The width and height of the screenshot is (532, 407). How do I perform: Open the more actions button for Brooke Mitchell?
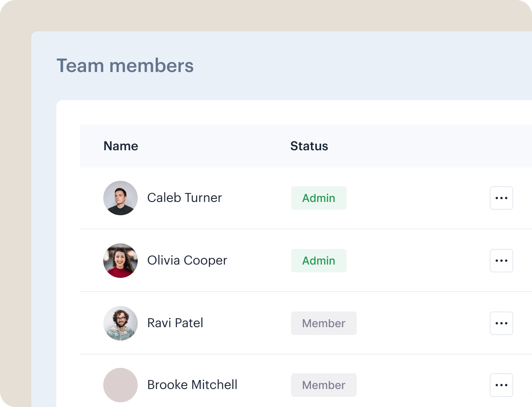tap(501, 385)
